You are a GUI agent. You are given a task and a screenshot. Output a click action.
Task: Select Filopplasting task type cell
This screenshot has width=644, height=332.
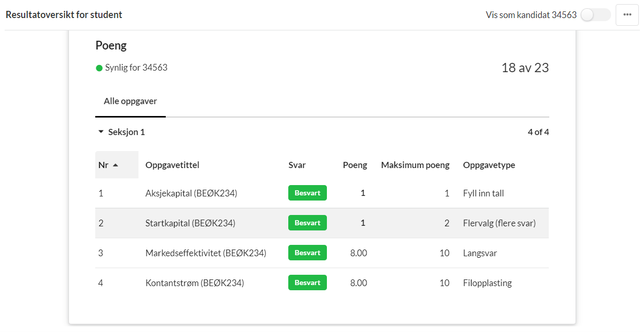pyautogui.click(x=488, y=283)
